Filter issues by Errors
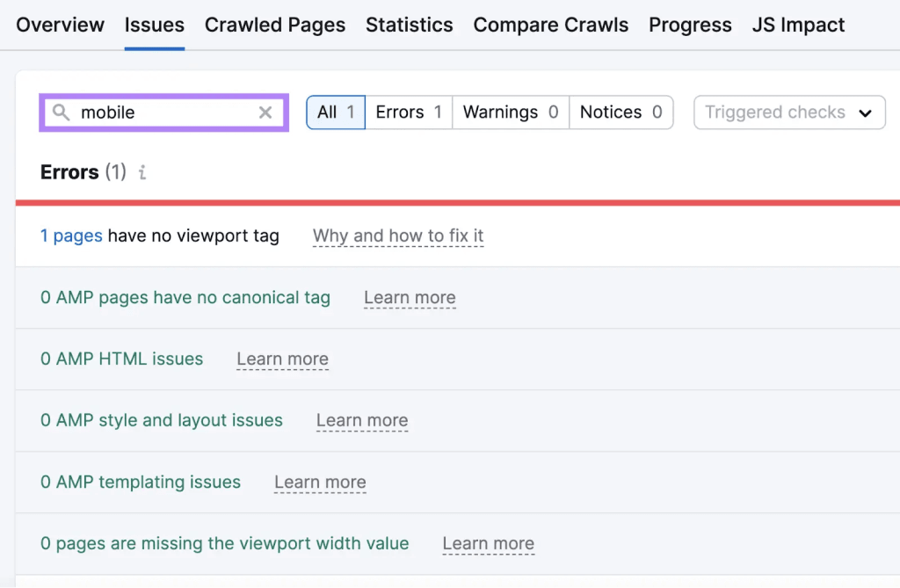Image resolution: width=900 pixels, height=588 pixels. click(408, 113)
